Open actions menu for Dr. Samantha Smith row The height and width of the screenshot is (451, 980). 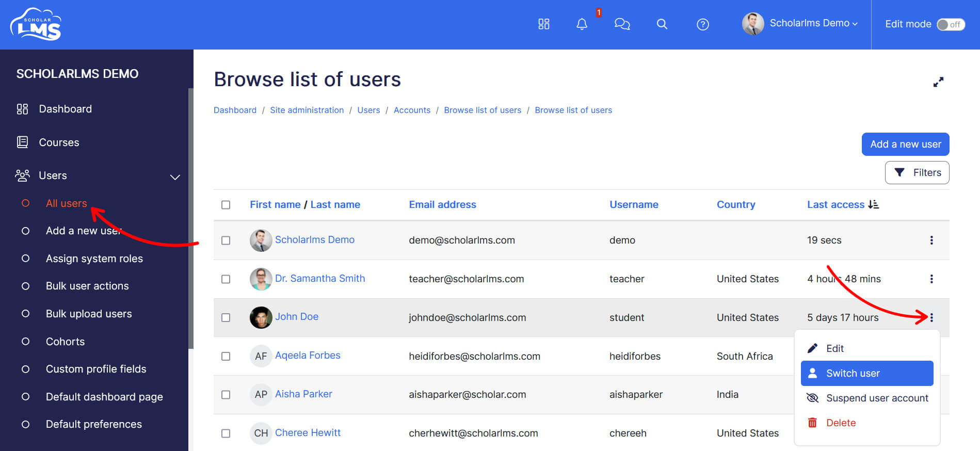click(x=931, y=279)
